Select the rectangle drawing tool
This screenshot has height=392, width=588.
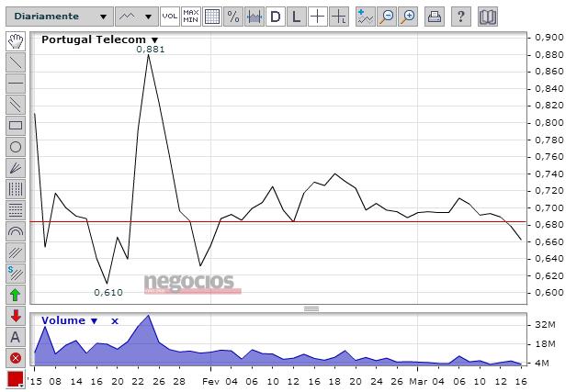16,126
